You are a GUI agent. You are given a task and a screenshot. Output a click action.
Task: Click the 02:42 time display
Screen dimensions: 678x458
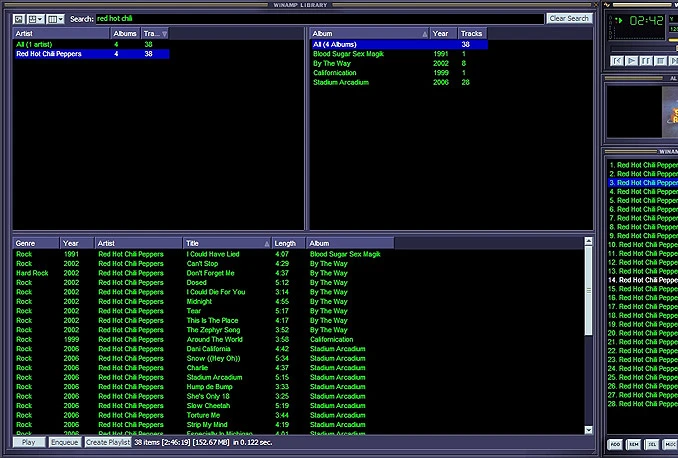646,20
